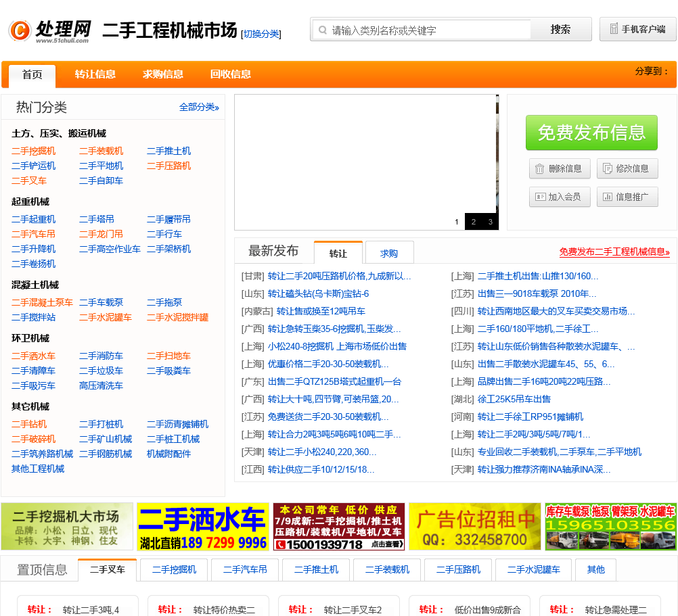Viewport: 678px width, 616px height.
Task: Open pinned post 低价出售9成新合
Action: click(x=488, y=610)
